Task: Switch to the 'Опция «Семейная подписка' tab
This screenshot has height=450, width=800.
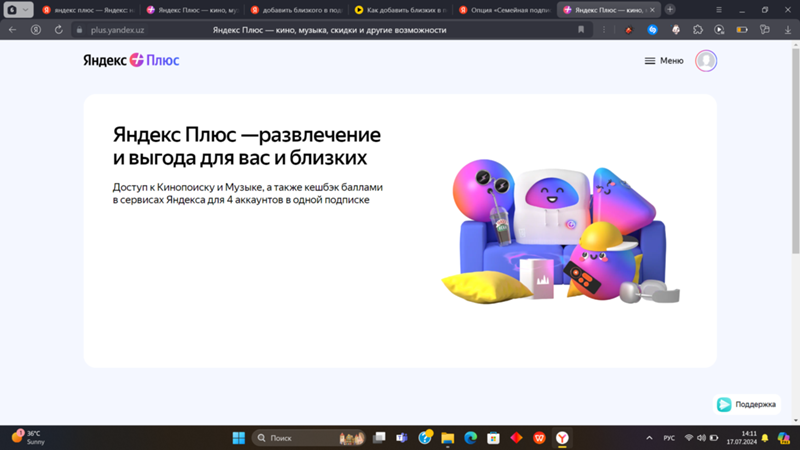Action: (505, 10)
